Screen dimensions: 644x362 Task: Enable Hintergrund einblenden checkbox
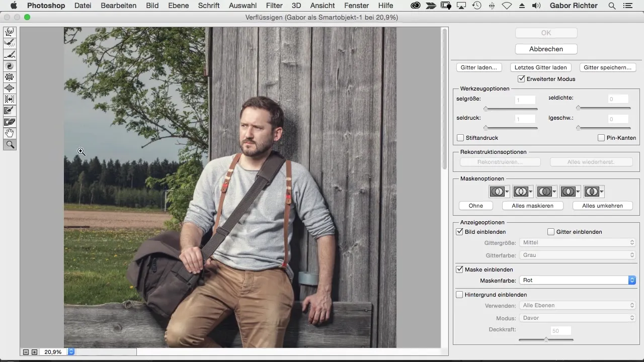click(459, 295)
